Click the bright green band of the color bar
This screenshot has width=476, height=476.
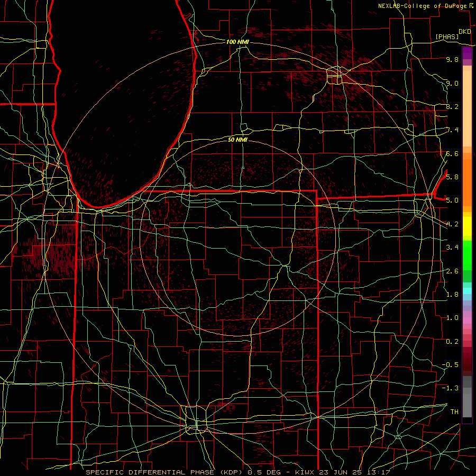tap(467, 255)
